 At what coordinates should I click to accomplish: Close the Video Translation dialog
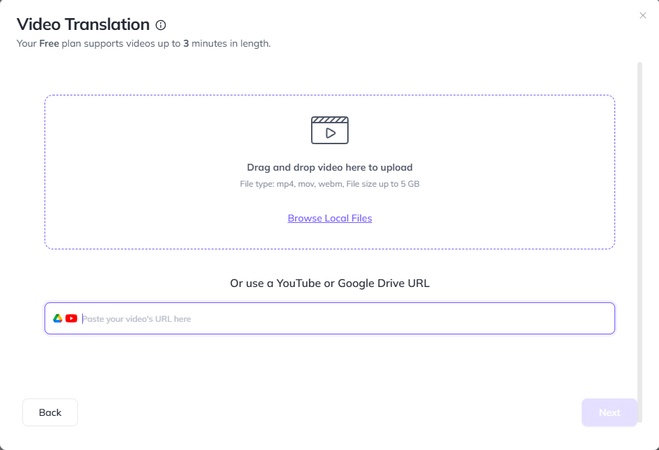[643, 15]
